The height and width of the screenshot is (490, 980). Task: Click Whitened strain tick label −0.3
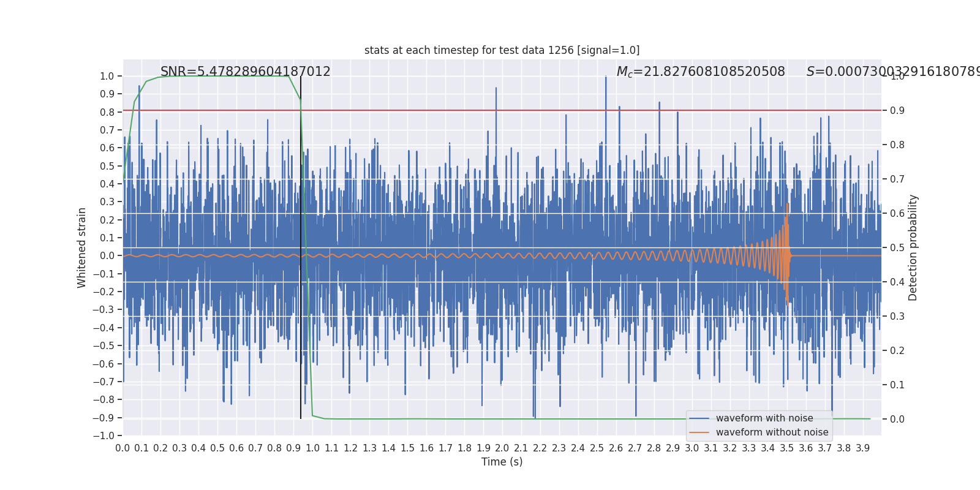(x=104, y=310)
